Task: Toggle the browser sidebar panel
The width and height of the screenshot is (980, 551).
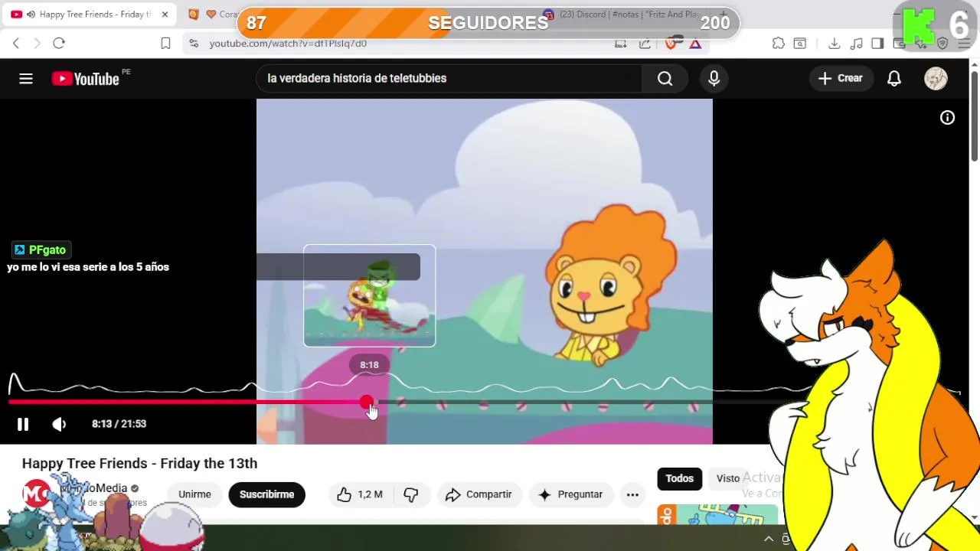Action: click(878, 44)
